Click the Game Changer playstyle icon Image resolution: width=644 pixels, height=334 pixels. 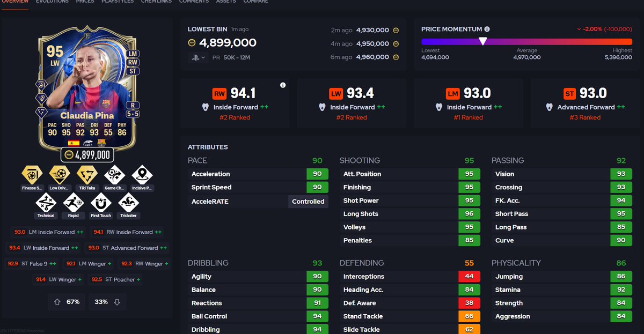(x=115, y=175)
